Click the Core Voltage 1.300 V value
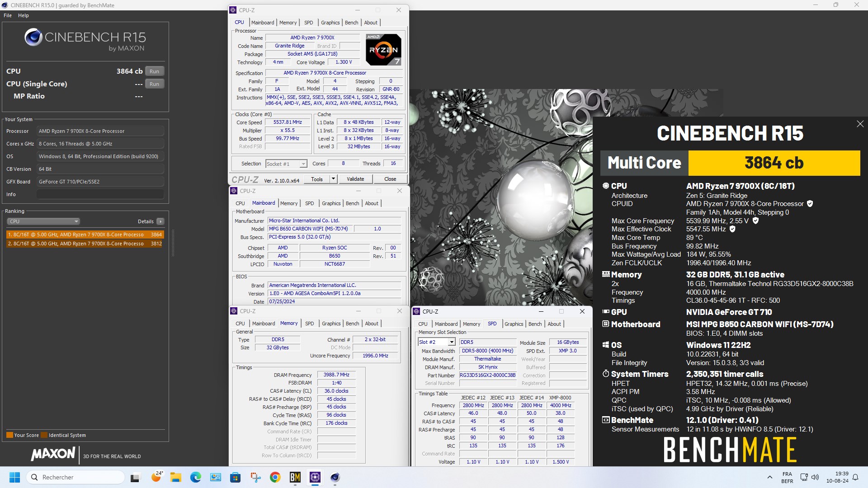 (343, 62)
